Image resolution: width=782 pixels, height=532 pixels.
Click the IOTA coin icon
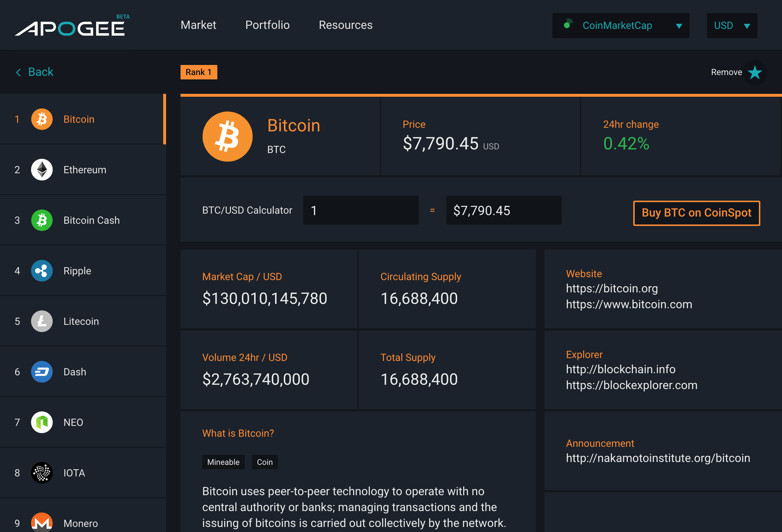pos(42,473)
